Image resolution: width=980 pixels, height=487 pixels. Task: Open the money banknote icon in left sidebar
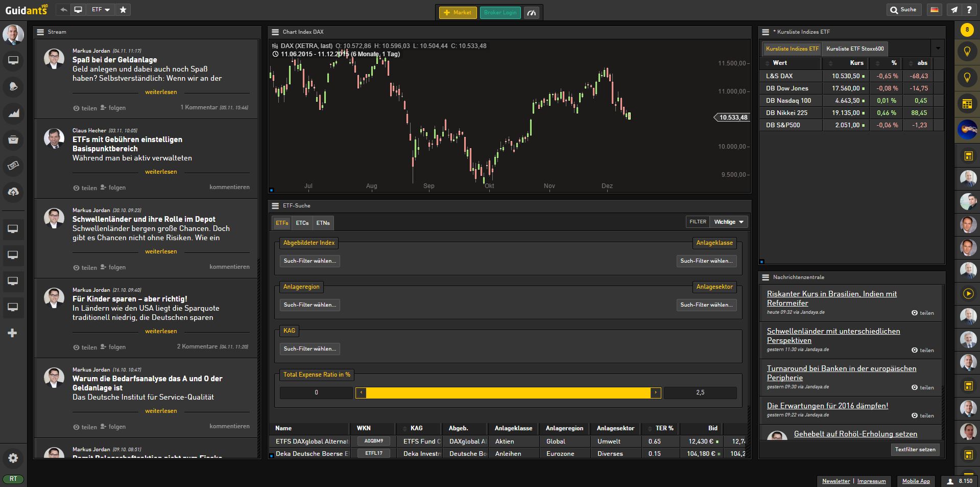(13, 166)
